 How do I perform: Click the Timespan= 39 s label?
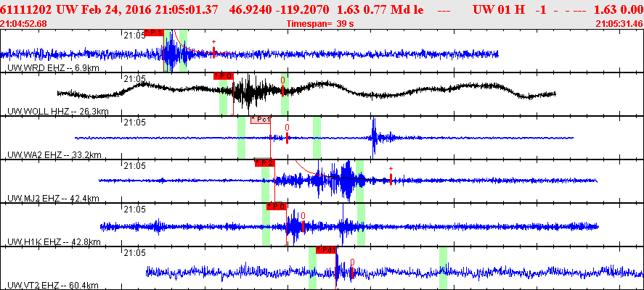320,24
